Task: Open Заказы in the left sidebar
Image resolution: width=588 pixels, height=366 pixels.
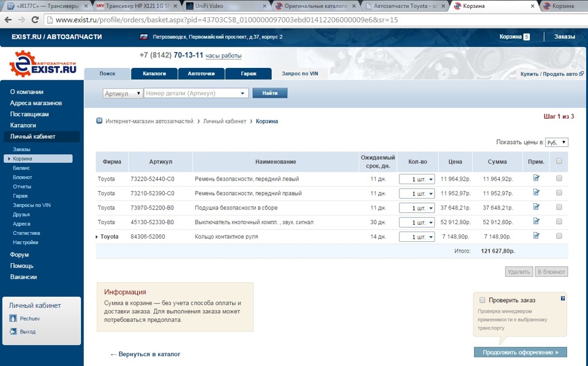Action: coord(21,149)
